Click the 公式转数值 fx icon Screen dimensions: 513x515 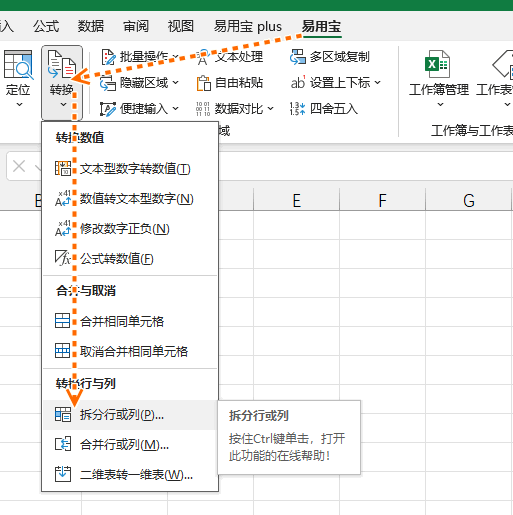pos(63,258)
